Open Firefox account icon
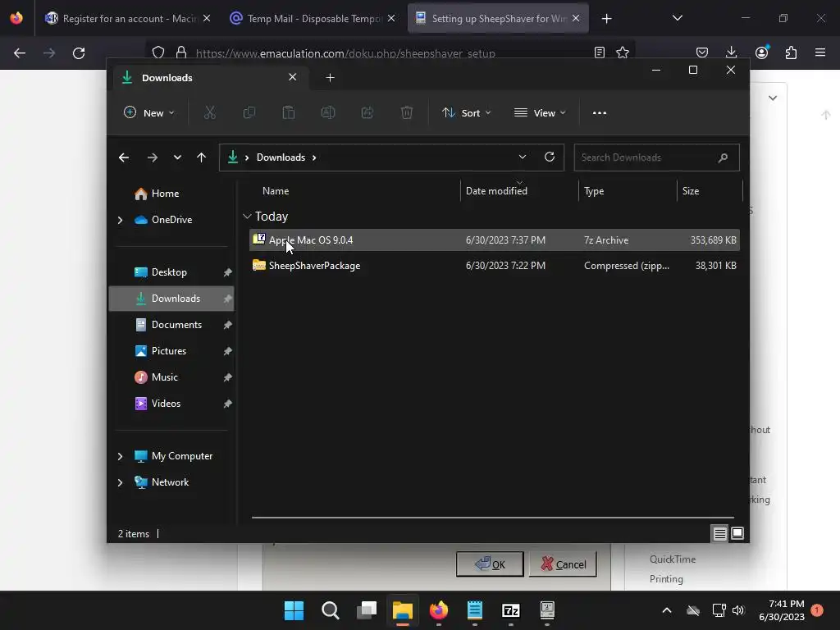840x630 pixels. click(x=761, y=52)
